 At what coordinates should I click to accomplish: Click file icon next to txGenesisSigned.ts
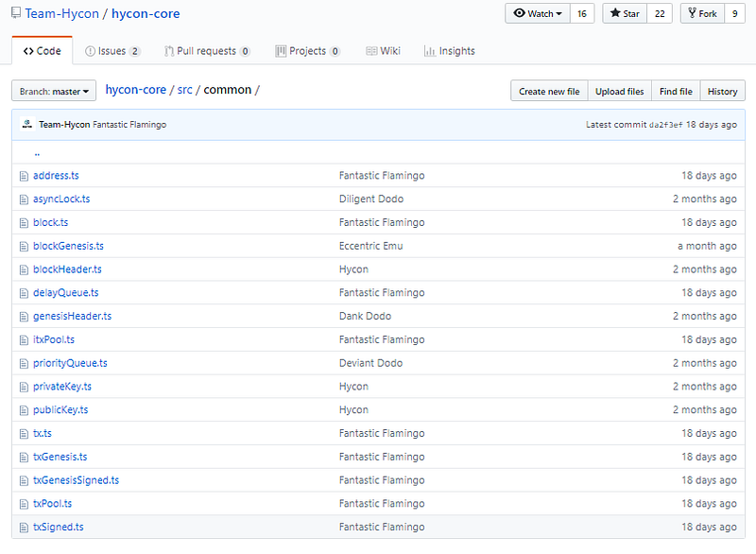tap(25, 480)
